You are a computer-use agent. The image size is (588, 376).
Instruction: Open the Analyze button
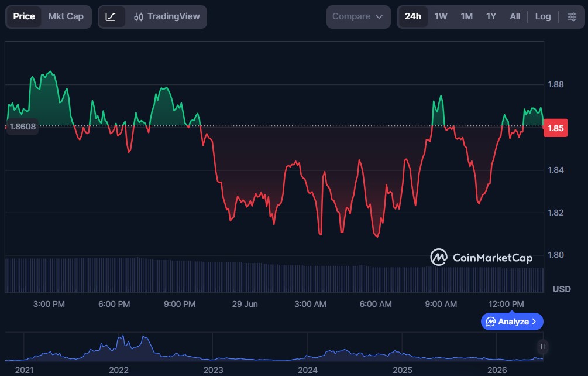(512, 322)
